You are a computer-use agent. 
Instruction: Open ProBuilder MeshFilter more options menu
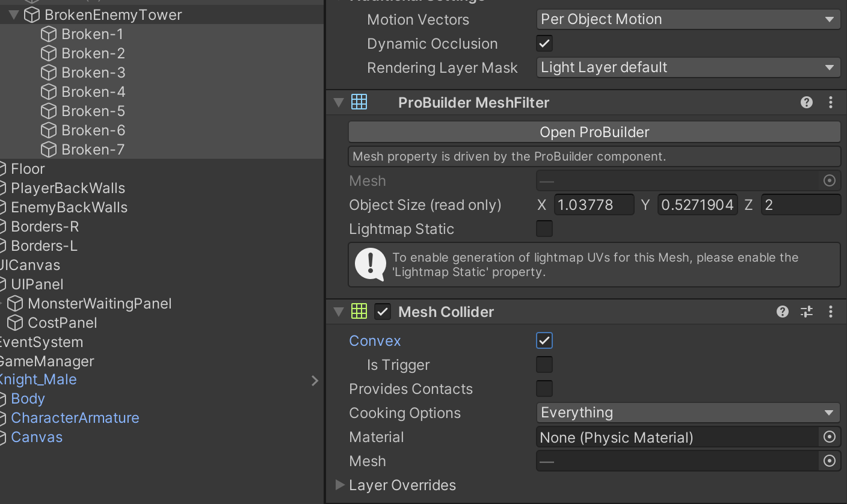tap(831, 102)
